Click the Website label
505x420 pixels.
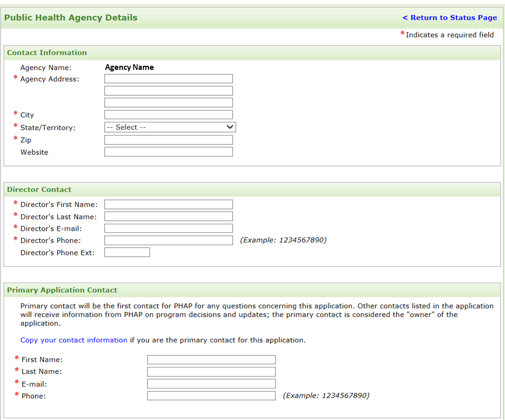(35, 152)
